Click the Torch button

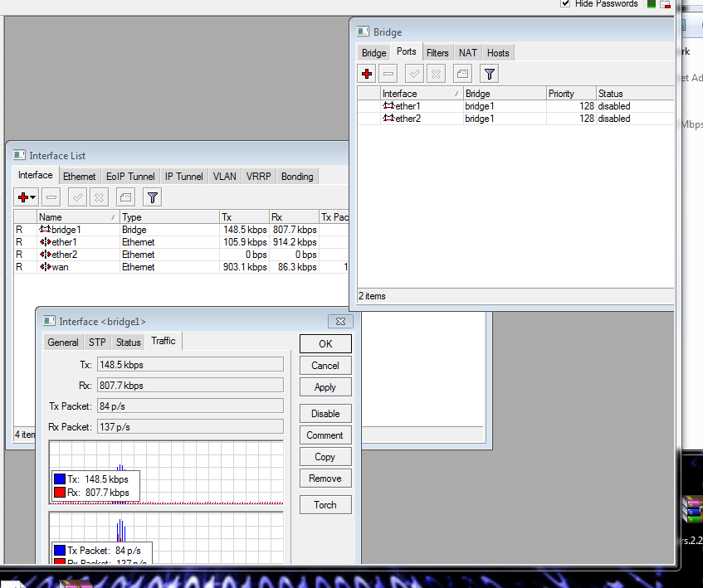pyautogui.click(x=325, y=504)
